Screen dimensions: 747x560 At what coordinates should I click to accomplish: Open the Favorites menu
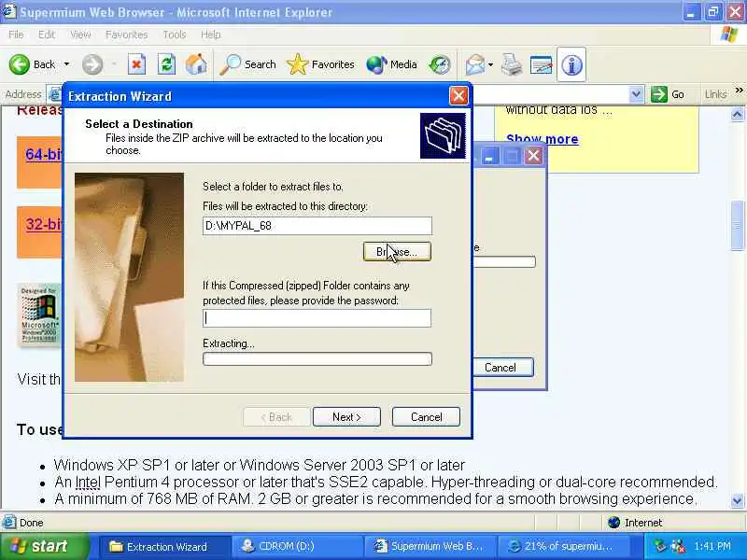[126, 35]
